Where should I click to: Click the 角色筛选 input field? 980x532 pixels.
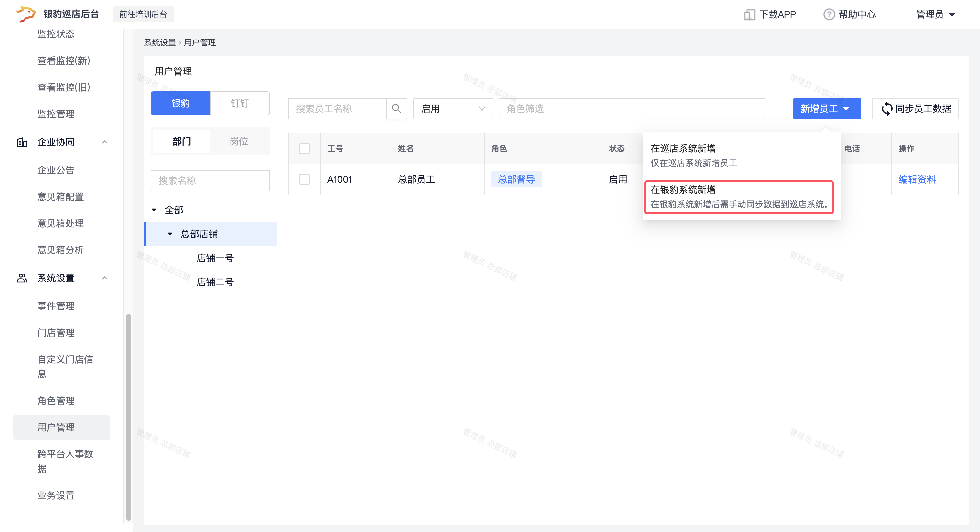(632, 109)
